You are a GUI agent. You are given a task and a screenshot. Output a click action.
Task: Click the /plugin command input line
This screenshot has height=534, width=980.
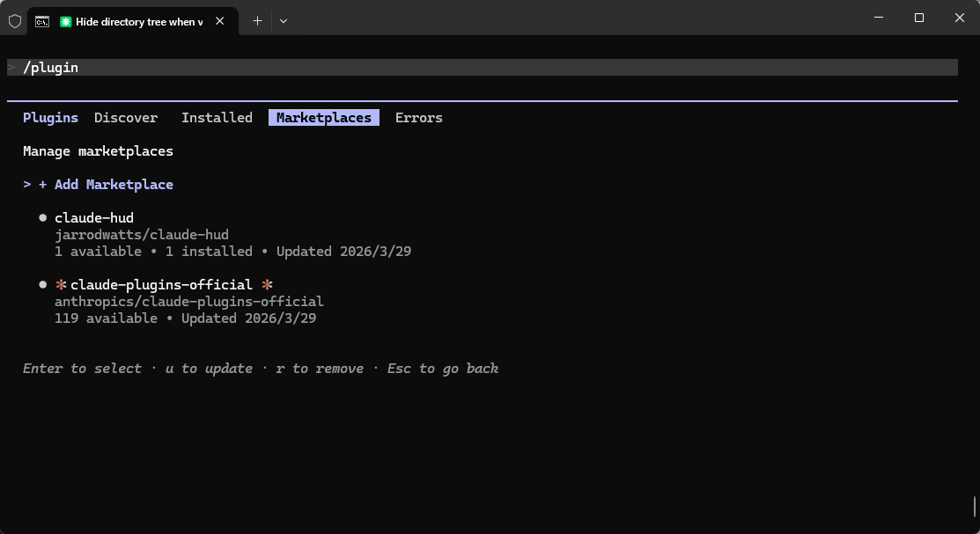[482, 68]
